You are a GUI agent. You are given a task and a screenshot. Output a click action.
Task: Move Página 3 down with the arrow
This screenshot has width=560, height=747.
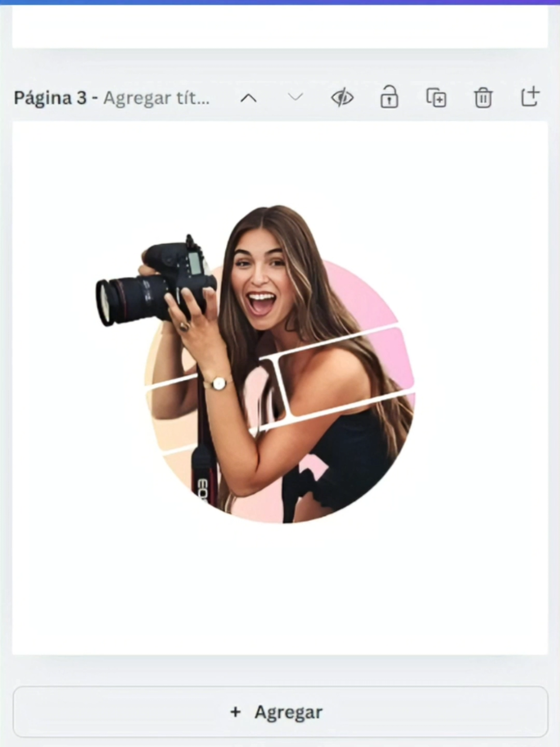[296, 97]
